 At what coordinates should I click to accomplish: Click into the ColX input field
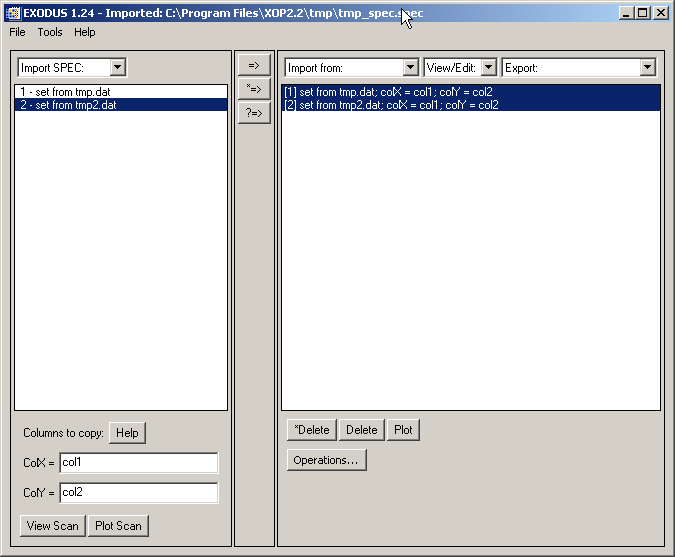point(138,463)
